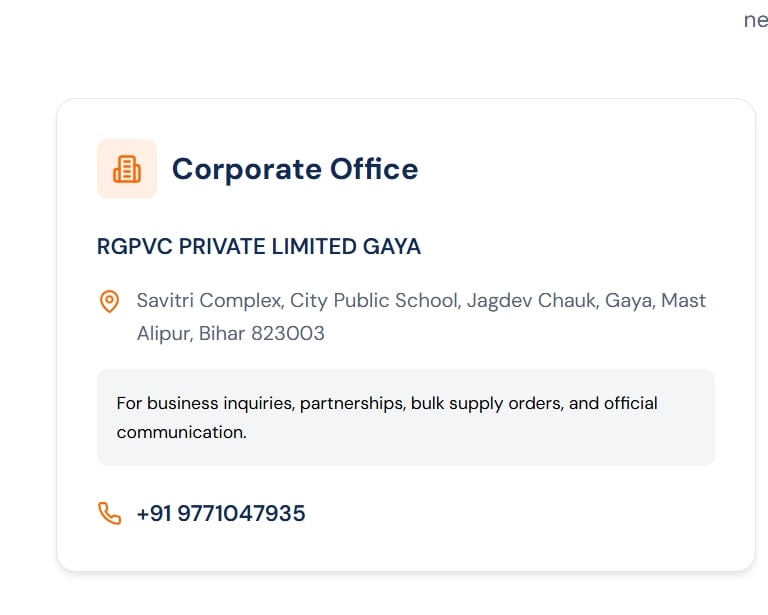Click the orange phone handset icon
Screen dimensions: 768x615
pos(109,514)
